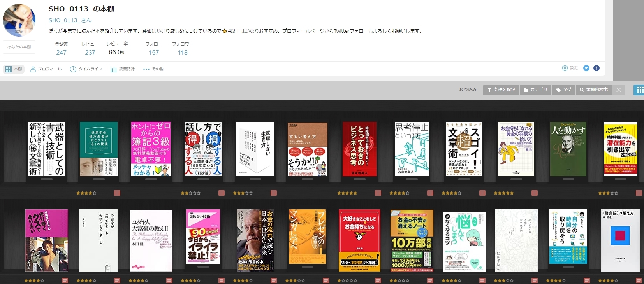Image resolution: width=644 pixels, height=284 pixels.
Task: Switch to the プロフィール tab
Action: pos(46,69)
